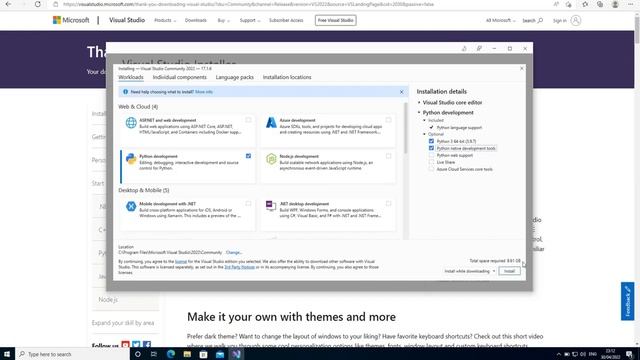
Task: Click More info link in banner
Action: 204,92
